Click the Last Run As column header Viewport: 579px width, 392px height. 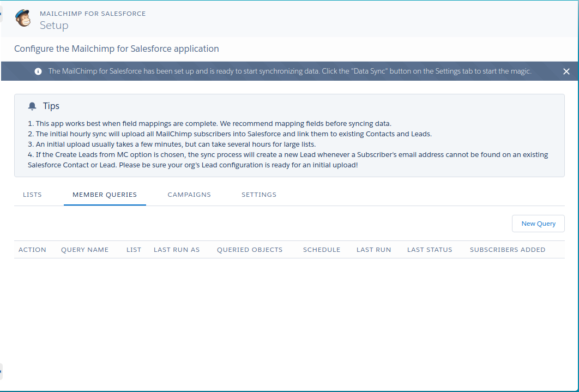tap(177, 250)
